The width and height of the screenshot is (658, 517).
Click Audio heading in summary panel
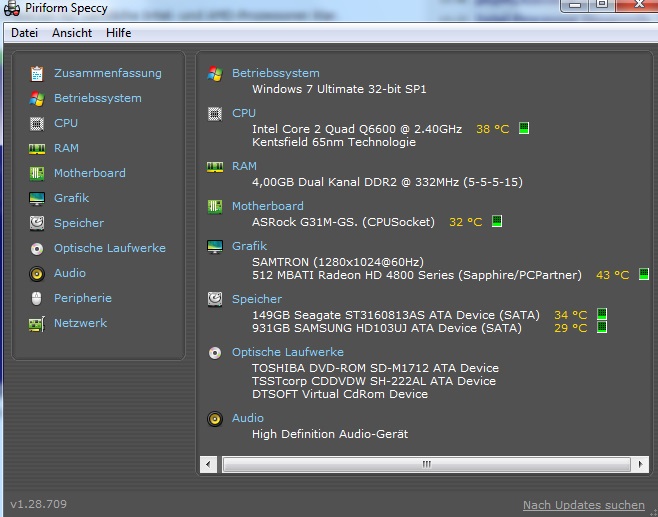point(248,418)
